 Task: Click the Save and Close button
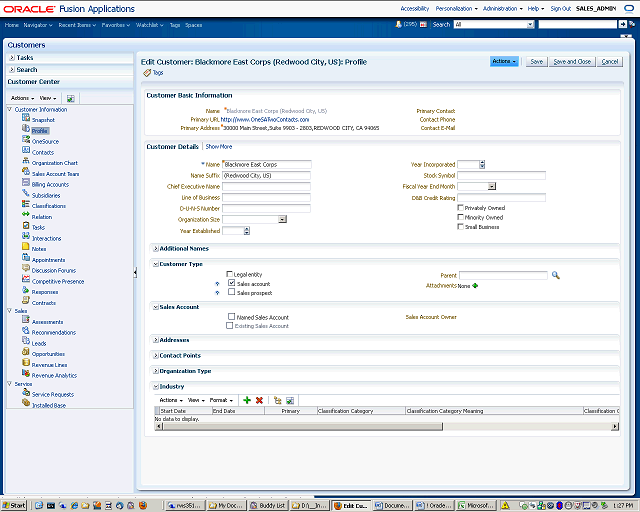tap(572, 62)
